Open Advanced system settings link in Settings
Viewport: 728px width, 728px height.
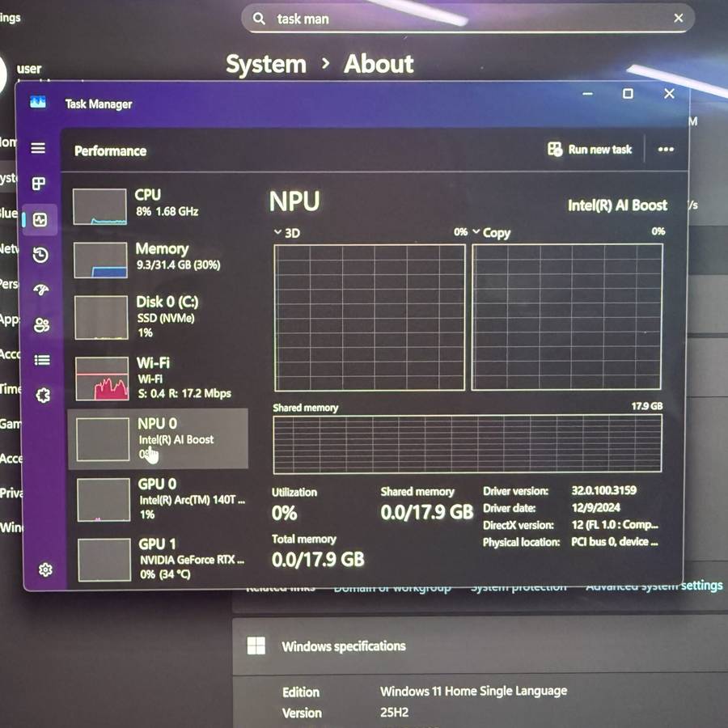tap(654, 586)
